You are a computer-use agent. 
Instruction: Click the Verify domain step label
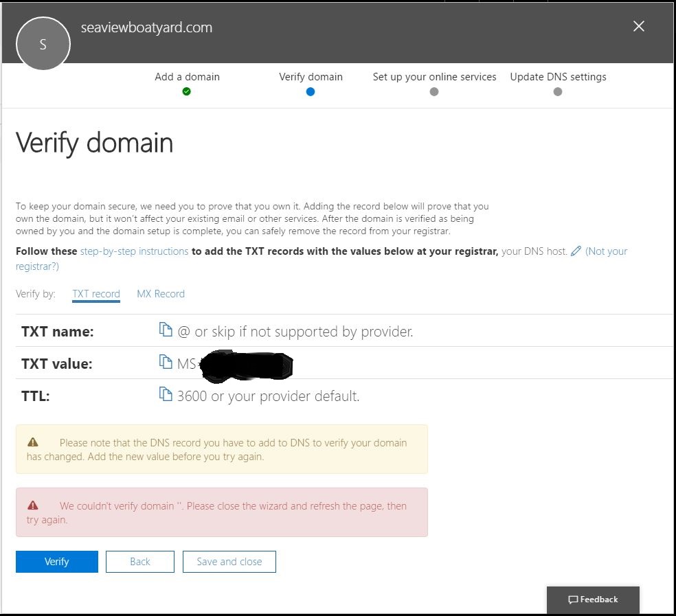[x=311, y=77]
